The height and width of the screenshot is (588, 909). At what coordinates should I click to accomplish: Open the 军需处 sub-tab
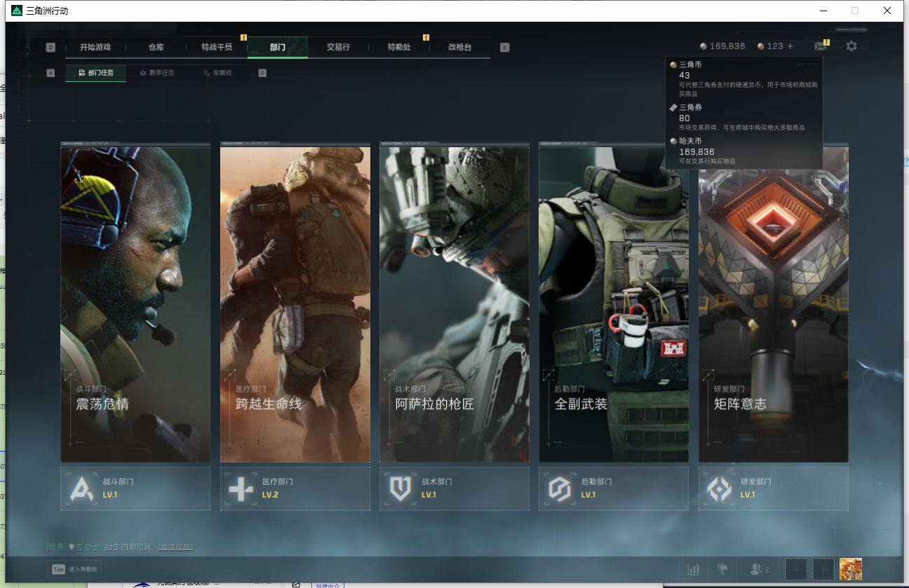click(x=217, y=72)
